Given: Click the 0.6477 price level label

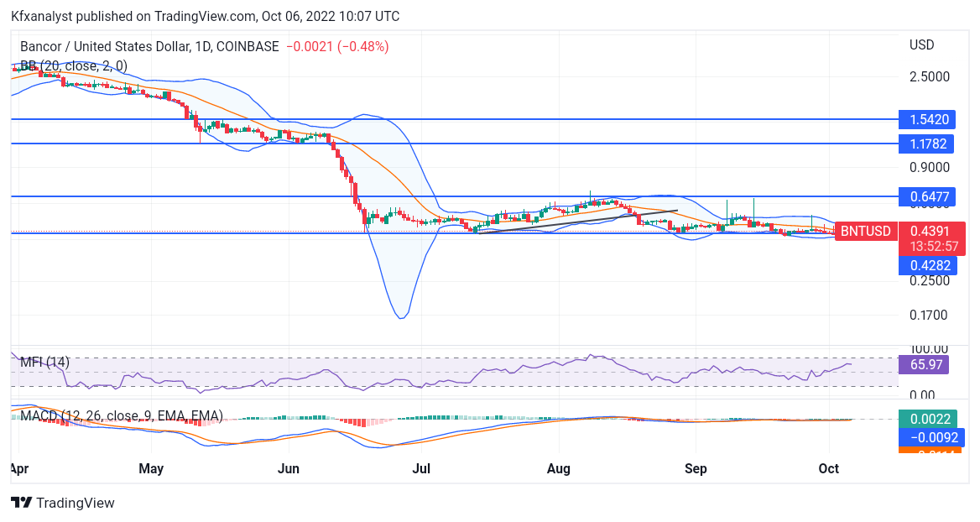Looking at the screenshot, I should (927, 197).
